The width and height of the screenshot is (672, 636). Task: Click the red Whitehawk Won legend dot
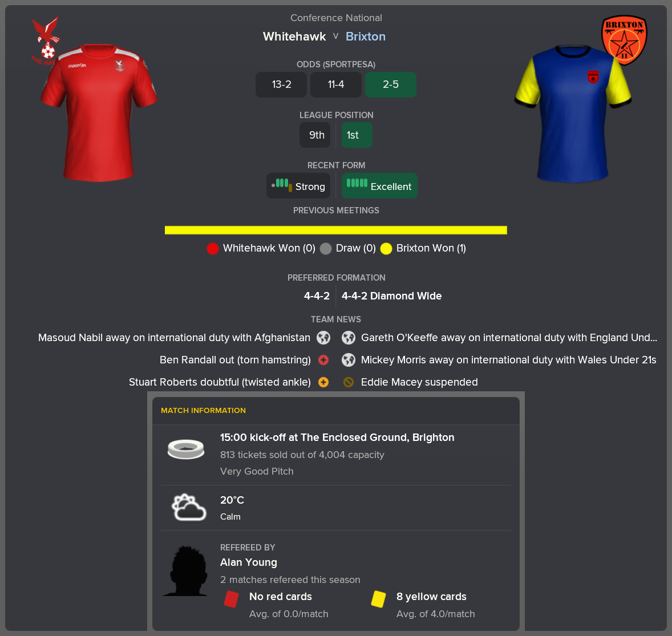213,249
